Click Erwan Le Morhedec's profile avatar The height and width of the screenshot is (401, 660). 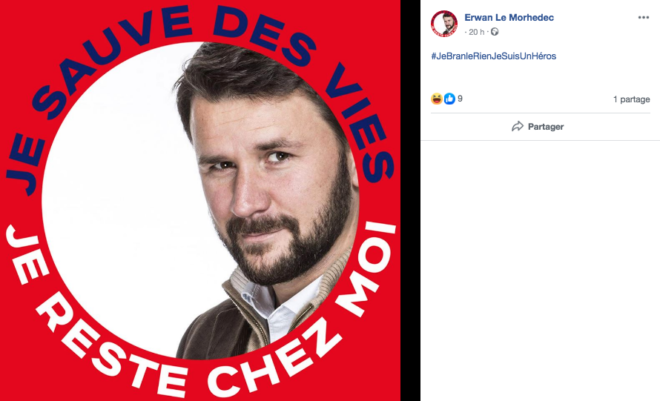(444, 24)
